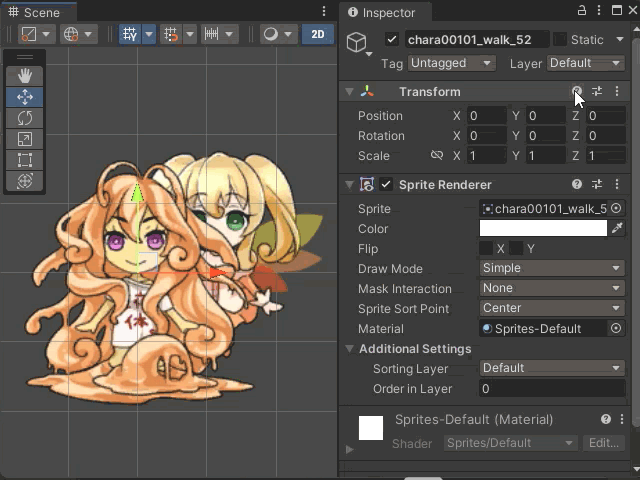Pick color with the eyedropper icon

[617, 228]
